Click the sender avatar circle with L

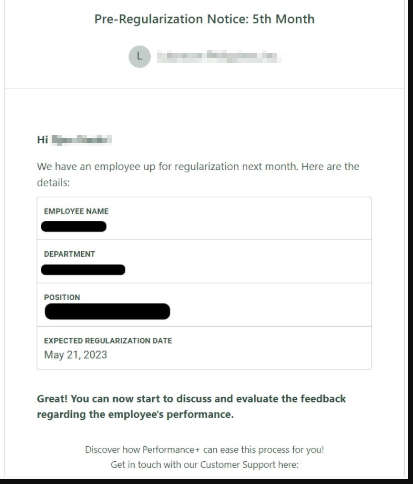(139, 57)
